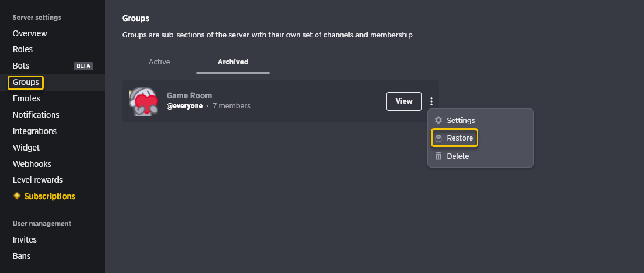644x273 pixels.
Task: Open Invites under User management
Action: point(25,240)
